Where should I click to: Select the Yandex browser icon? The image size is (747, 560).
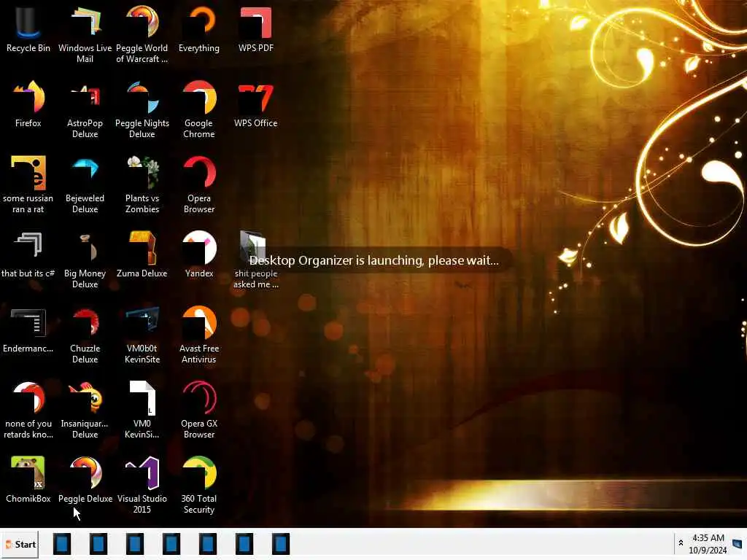tap(199, 254)
